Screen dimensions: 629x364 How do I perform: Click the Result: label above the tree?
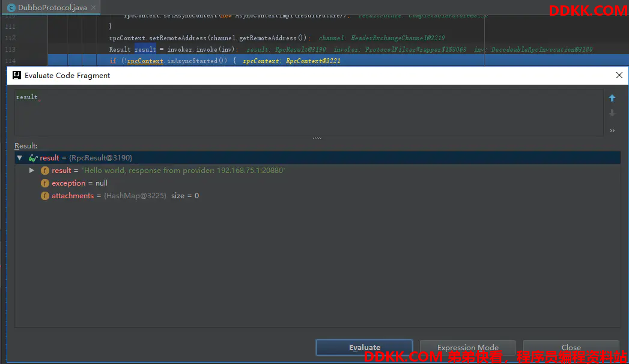pyautogui.click(x=26, y=146)
